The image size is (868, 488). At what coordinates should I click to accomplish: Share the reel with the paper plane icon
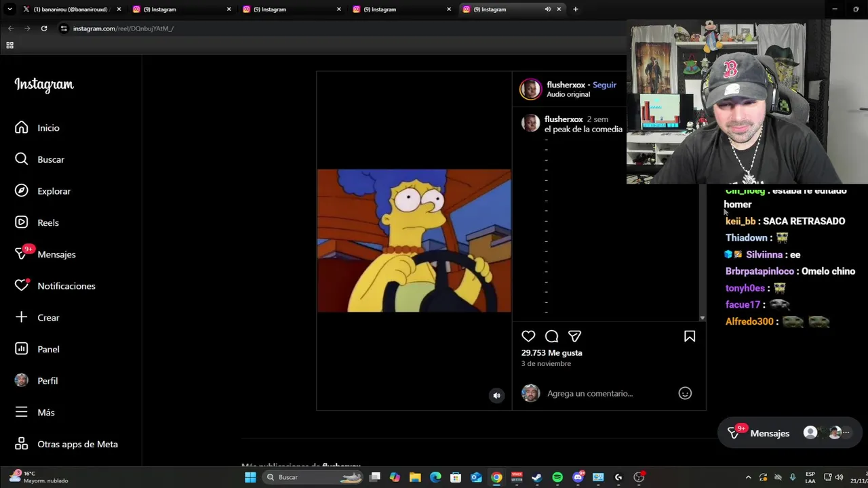pos(574,336)
